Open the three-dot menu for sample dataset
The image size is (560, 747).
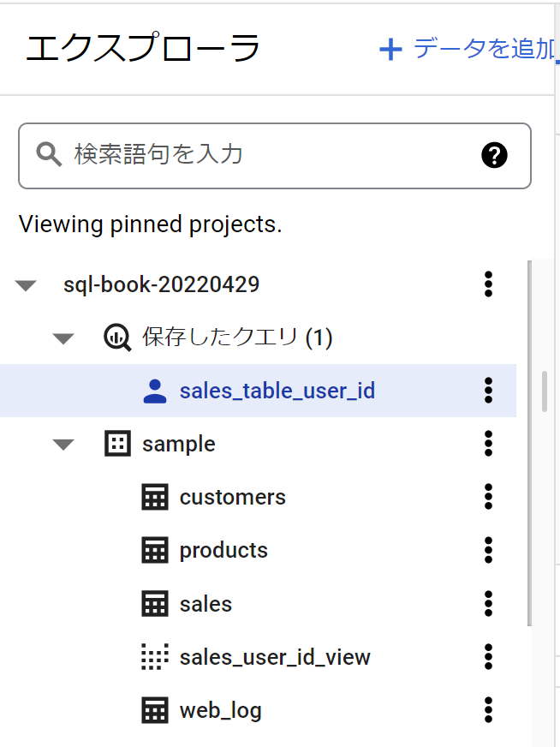click(488, 444)
